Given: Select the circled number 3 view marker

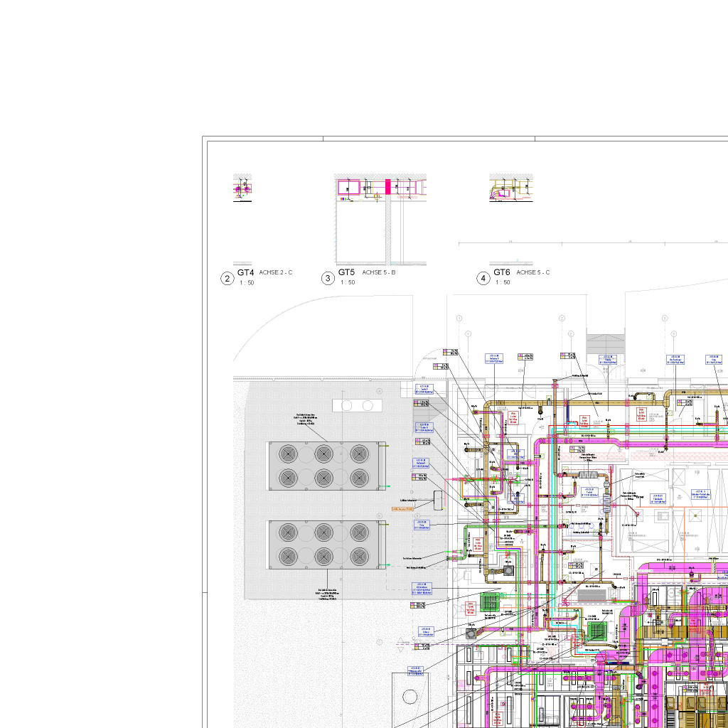Looking at the screenshot, I should coord(328,279).
